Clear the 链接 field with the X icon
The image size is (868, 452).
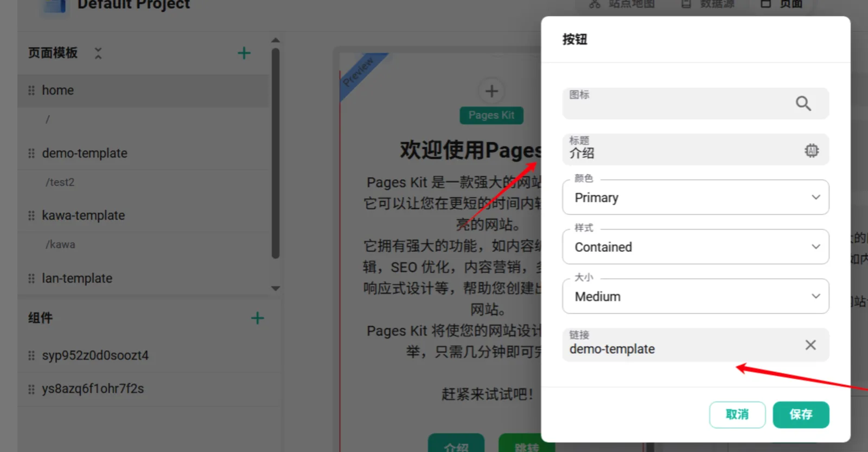click(810, 345)
